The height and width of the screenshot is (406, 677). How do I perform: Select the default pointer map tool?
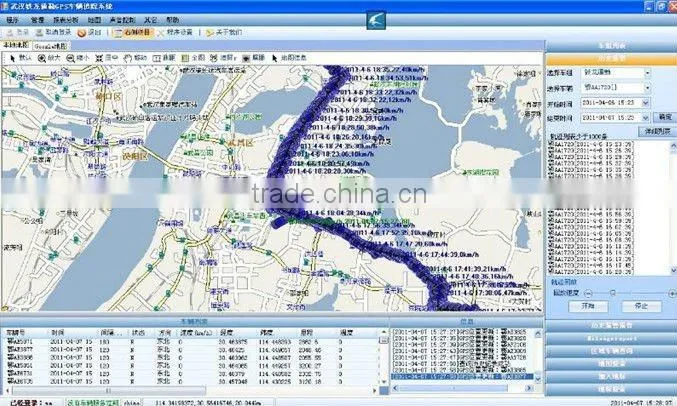coord(20,58)
